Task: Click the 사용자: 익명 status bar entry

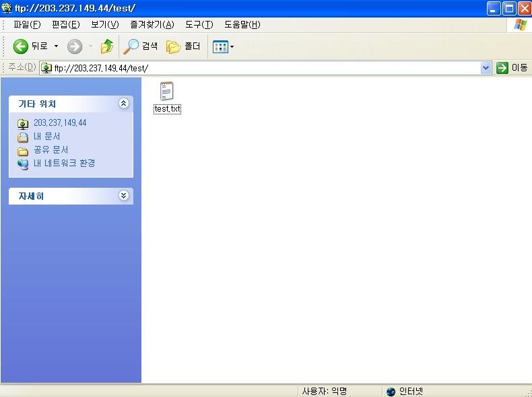Action: point(325,392)
